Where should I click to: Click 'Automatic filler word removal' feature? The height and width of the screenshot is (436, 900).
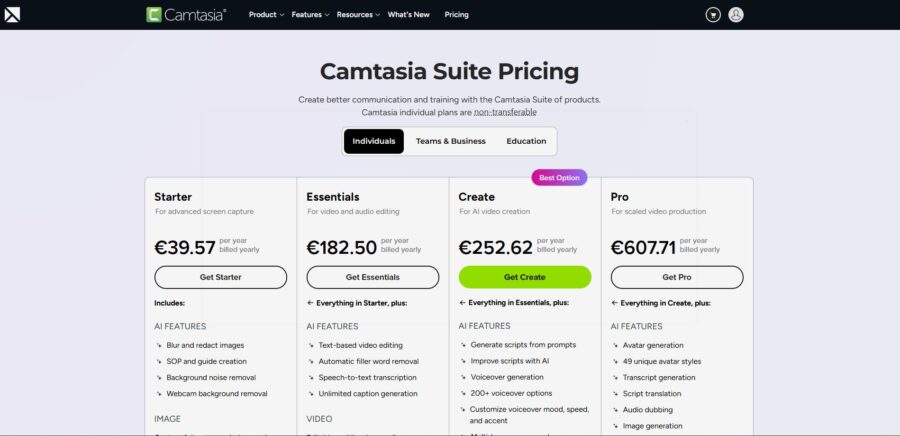368,361
